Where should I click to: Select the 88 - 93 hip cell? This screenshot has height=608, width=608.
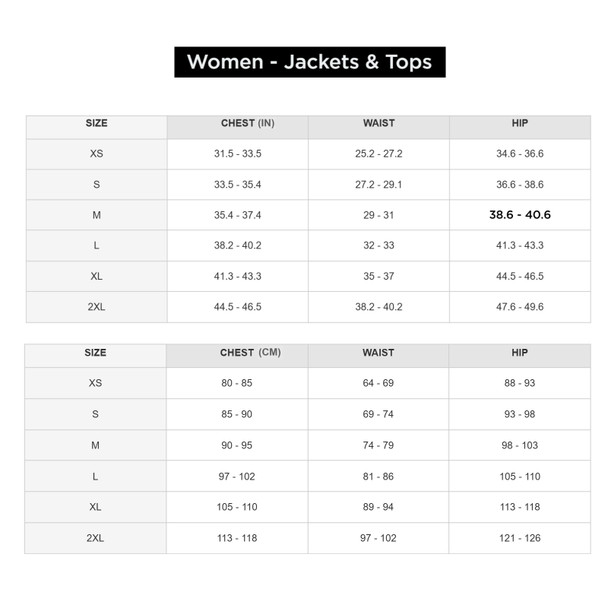point(519,383)
